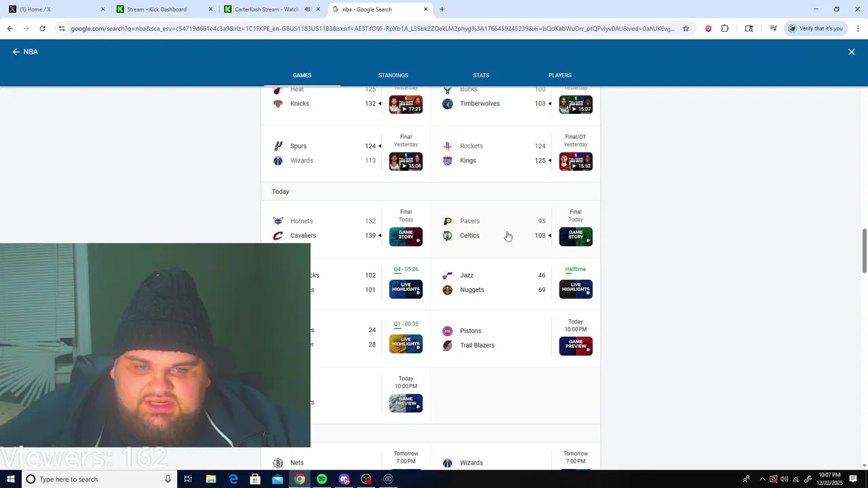Open Live Highlights for the Q4 05:26 game
The width and height of the screenshot is (868, 488).
tap(406, 289)
